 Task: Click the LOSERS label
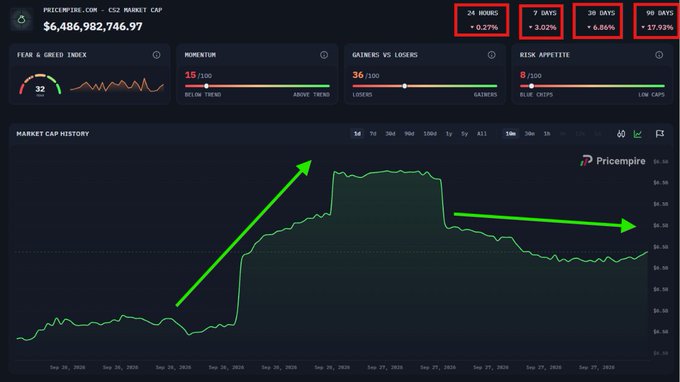(362, 95)
